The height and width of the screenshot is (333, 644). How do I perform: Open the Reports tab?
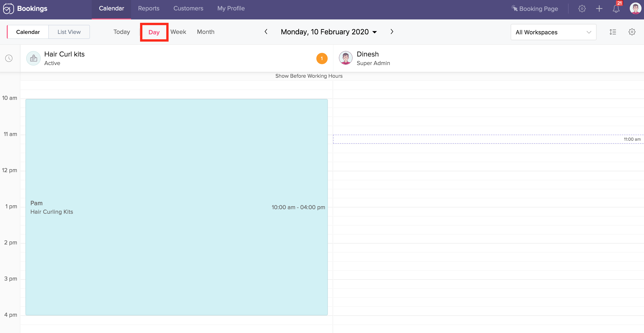click(x=148, y=9)
